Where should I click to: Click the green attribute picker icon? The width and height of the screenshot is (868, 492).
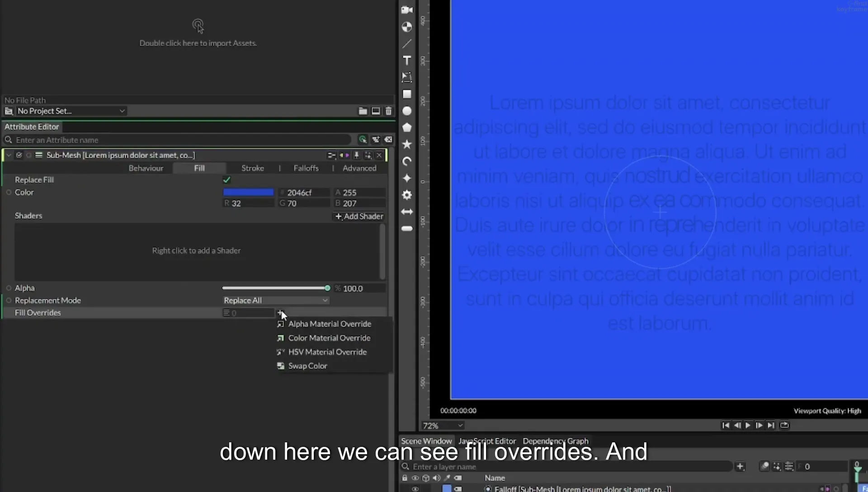[363, 140]
